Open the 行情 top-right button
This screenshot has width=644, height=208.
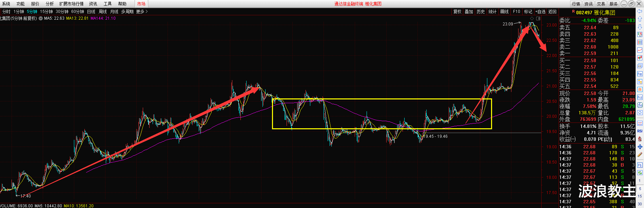click(576, 4)
